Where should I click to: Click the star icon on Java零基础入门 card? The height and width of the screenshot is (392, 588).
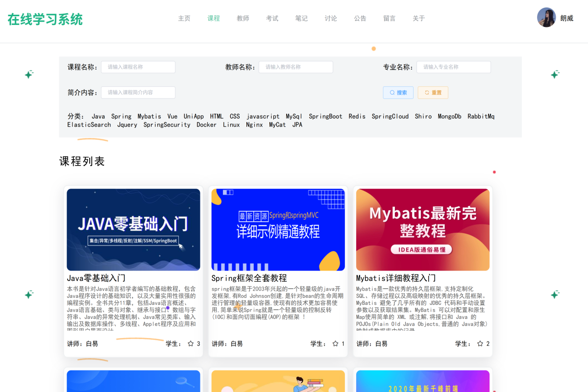tap(190, 343)
